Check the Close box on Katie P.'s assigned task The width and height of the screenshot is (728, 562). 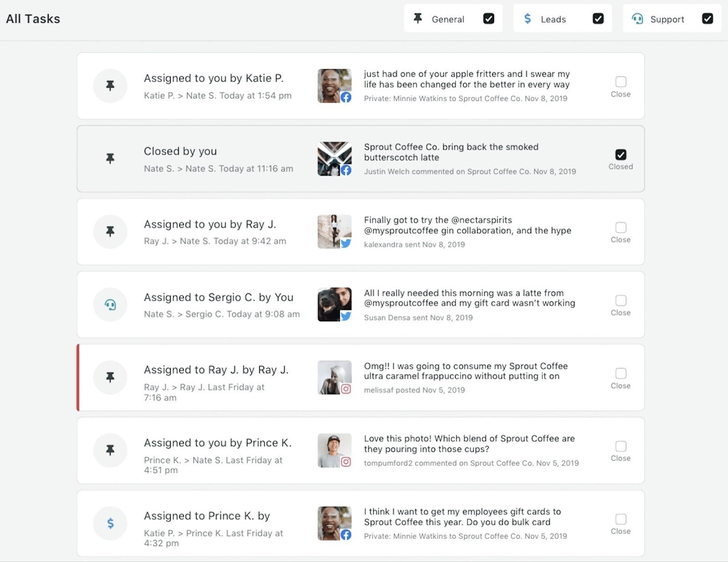621,82
